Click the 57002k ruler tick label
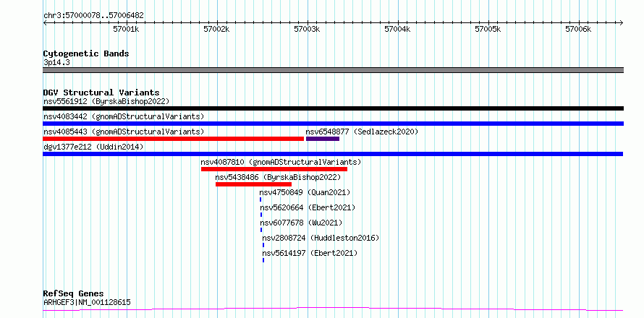644x318 pixels. [x=216, y=30]
